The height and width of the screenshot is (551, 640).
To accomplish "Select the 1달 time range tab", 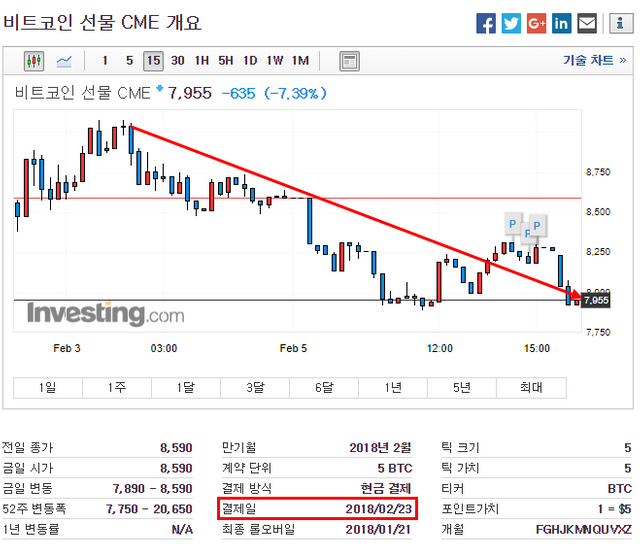I will (x=185, y=387).
